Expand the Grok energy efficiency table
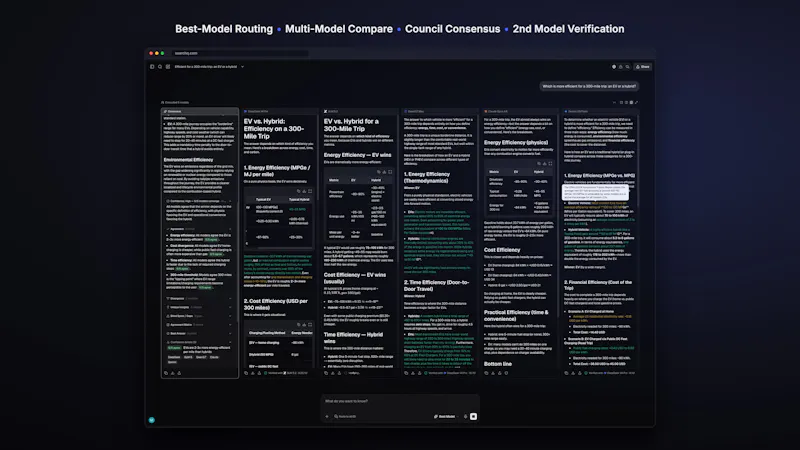 [390, 172]
